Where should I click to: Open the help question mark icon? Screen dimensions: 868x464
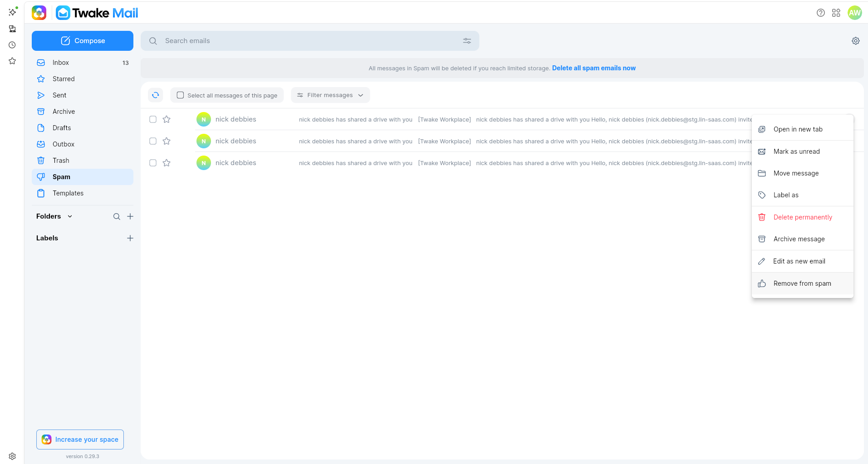tap(820, 13)
